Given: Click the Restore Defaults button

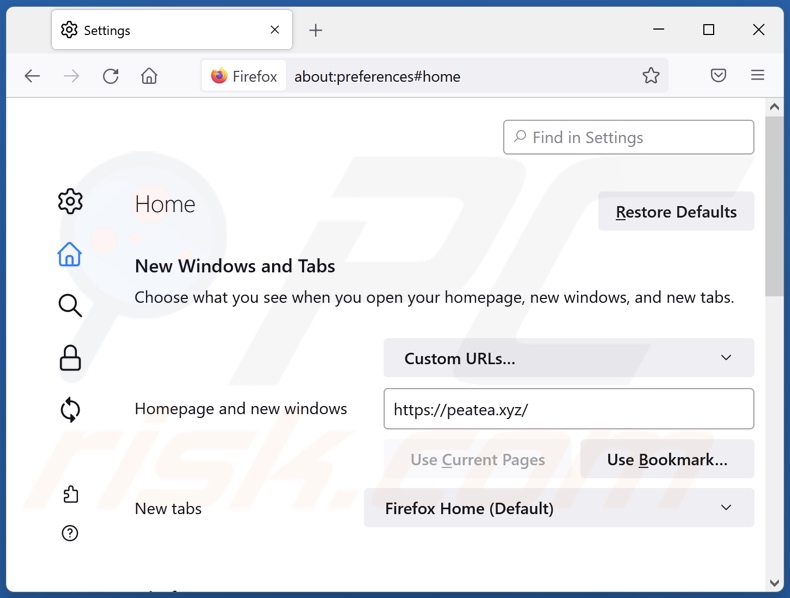Looking at the screenshot, I should 676,212.
